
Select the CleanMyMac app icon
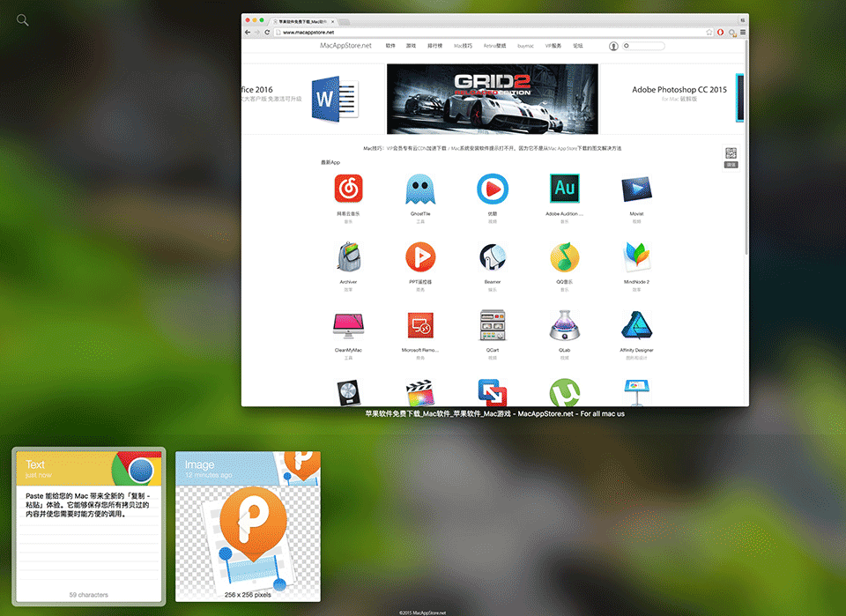[x=348, y=326]
